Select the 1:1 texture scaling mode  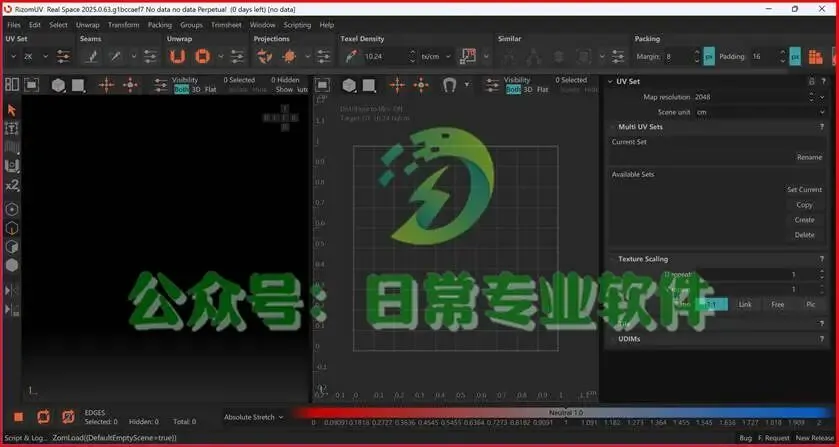tap(712, 304)
